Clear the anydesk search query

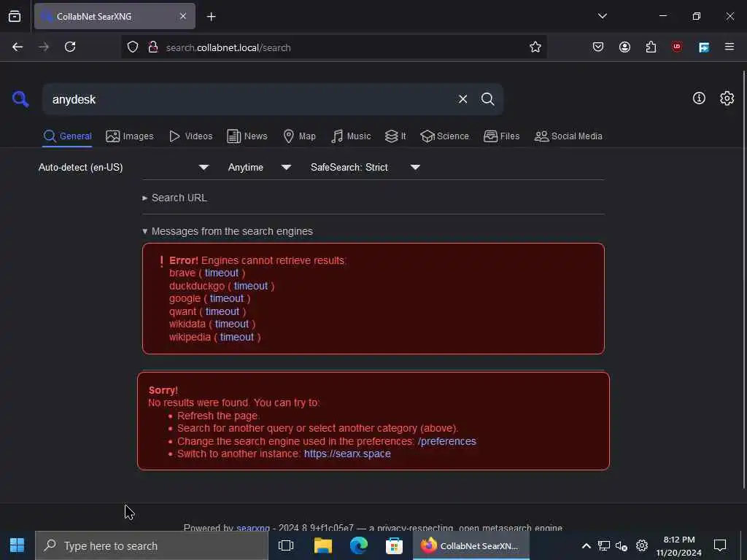coord(462,99)
